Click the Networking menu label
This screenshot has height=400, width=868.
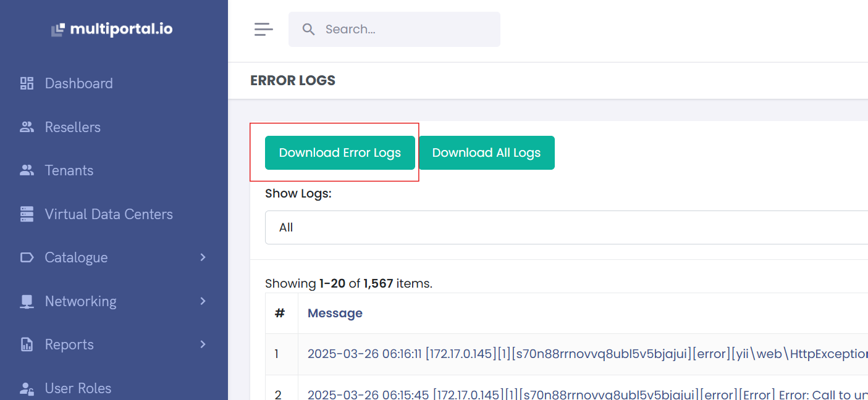[80, 301]
